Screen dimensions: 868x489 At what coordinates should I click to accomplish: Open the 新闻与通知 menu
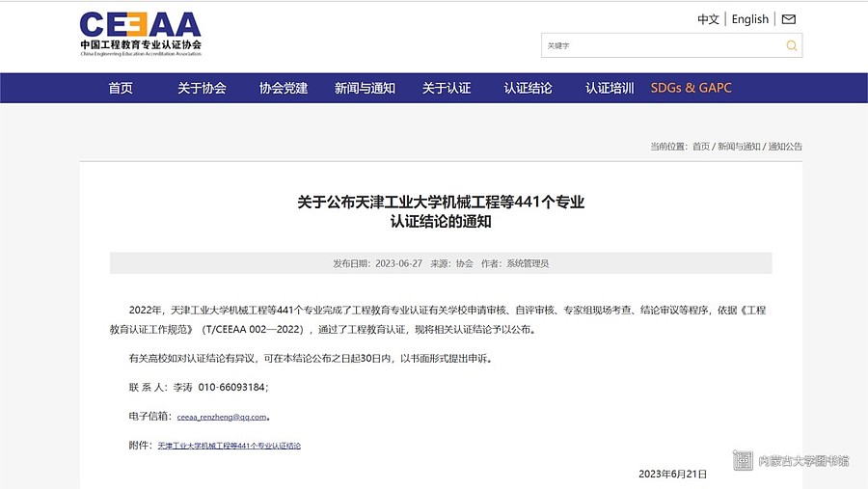(x=365, y=88)
